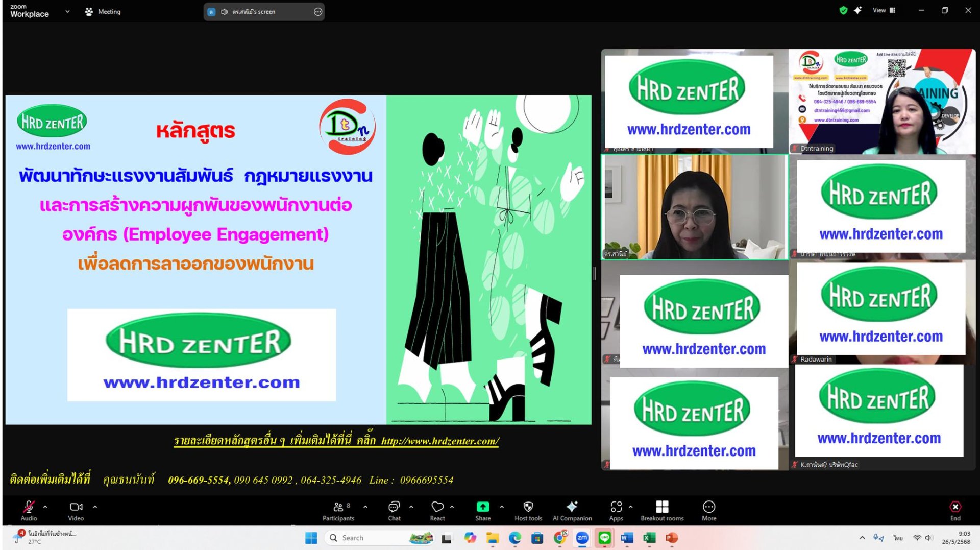Open Google Chrome from the taskbar
Viewport: 980px width, 550px height.
point(560,538)
